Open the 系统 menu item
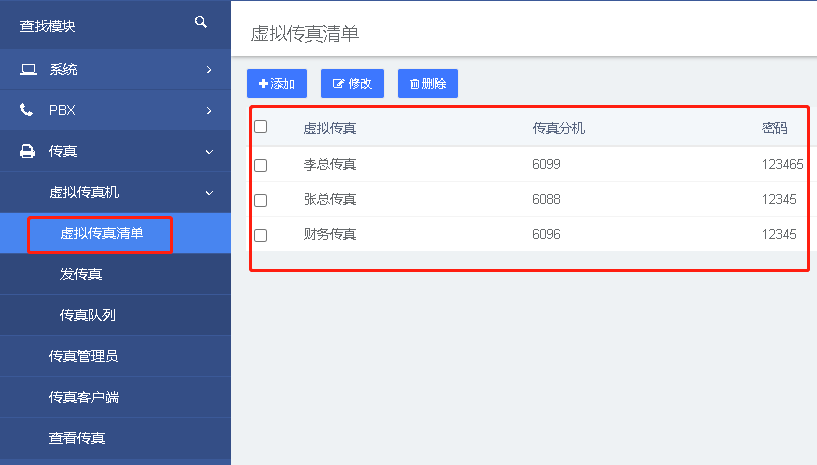Screen dimensions: 817x465 [x=115, y=69]
